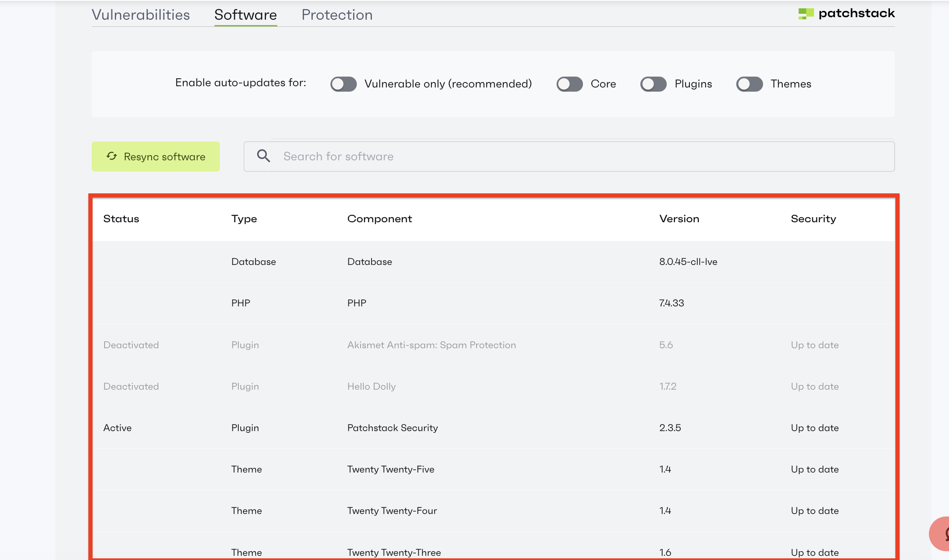949x560 pixels.
Task: Click the Version column header
Action: pos(679,218)
